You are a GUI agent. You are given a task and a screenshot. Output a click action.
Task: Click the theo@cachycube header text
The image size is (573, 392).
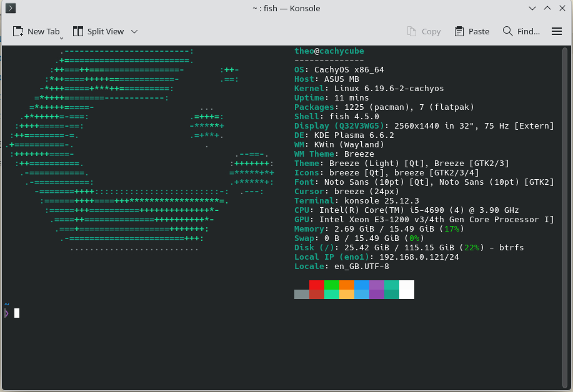click(329, 51)
